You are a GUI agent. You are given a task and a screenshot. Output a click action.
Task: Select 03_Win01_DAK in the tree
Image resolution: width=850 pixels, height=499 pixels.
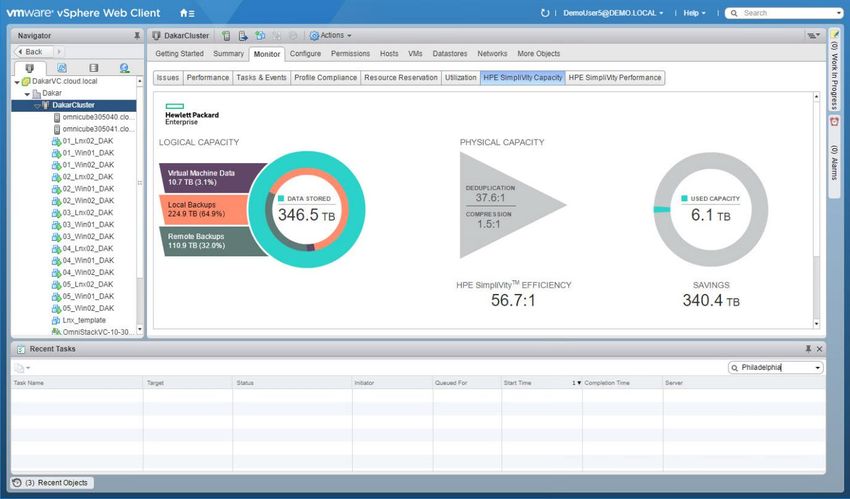point(88,225)
